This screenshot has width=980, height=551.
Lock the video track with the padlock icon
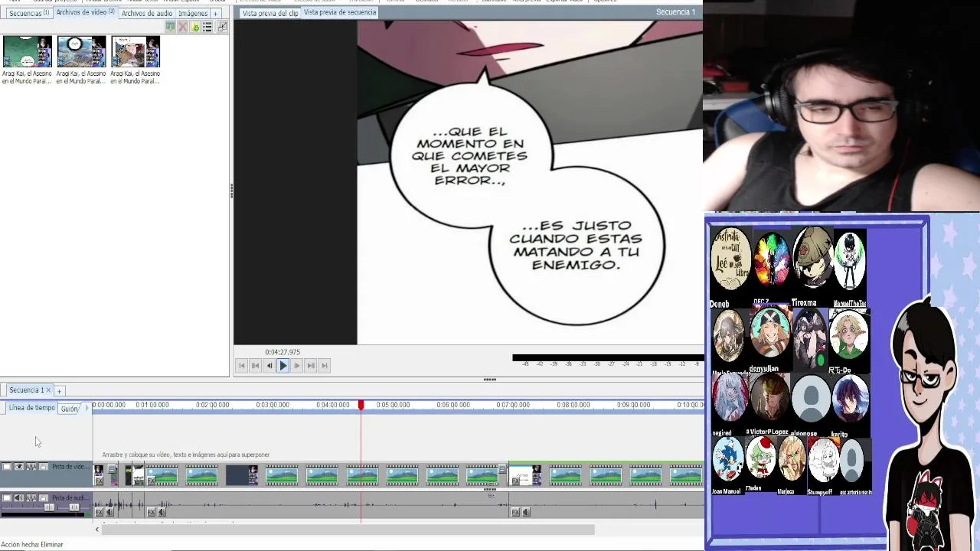pos(44,467)
